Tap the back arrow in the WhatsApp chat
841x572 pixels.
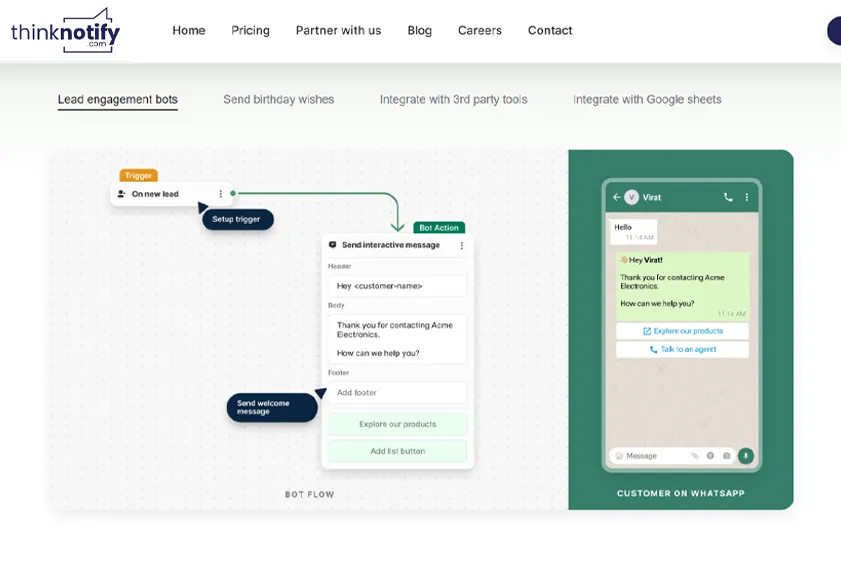click(x=616, y=197)
